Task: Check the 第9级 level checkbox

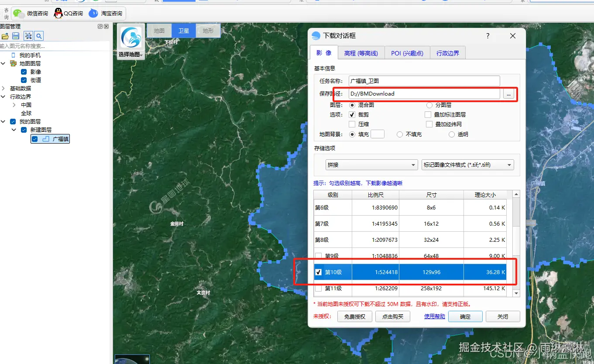Action: [319, 256]
